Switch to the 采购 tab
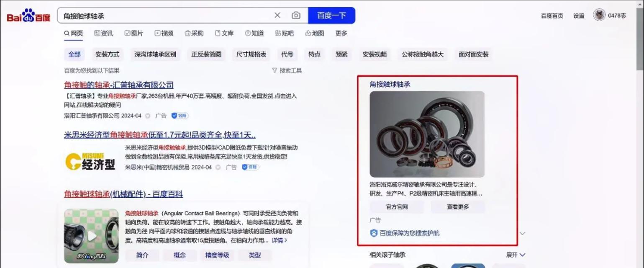644x268 pixels. click(x=194, y=33)
